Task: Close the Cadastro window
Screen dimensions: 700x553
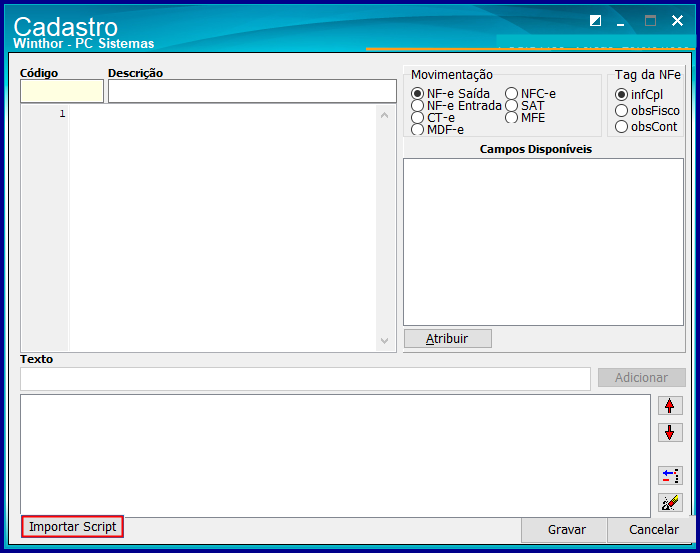Action: coord(677,21)
